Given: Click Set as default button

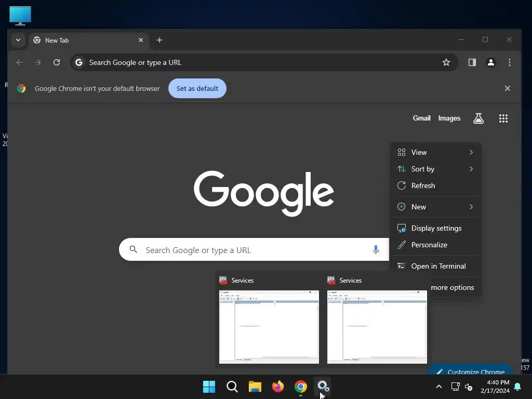Looking at the screenshot, I should (x=197, y=88).
